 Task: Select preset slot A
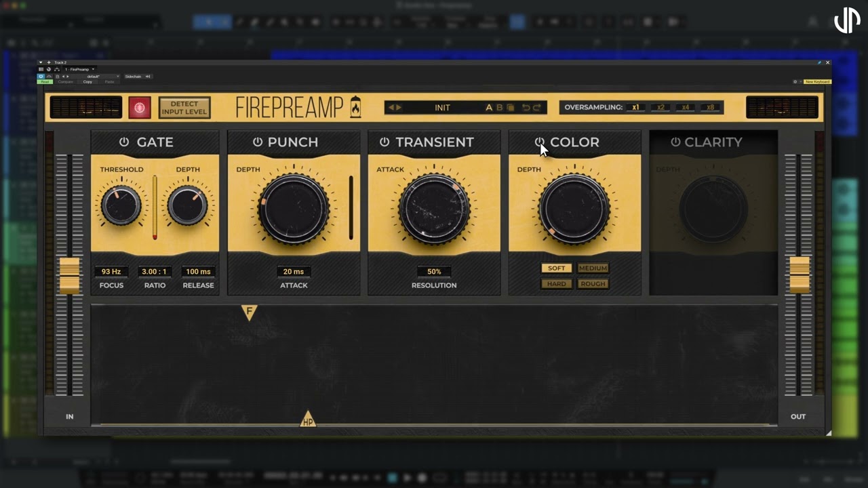click(489, 108)
